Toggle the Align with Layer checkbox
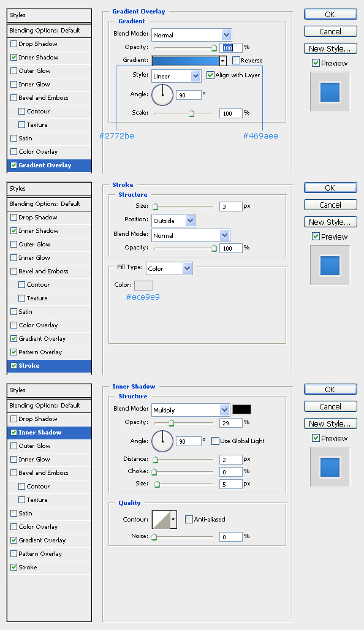364x630 pixels. click(210, 75)
